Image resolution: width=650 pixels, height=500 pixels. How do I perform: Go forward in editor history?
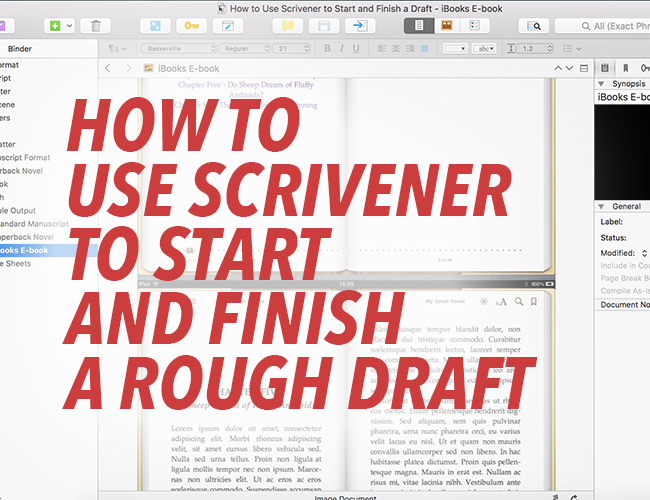pyautogui.click(x=129, y=68)
